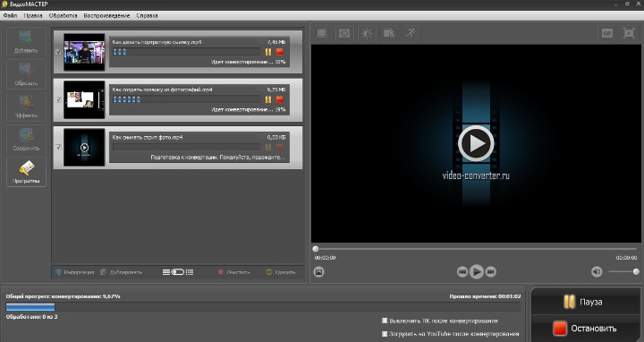
Task: Toggle fullscreen preview icon at top right
Action: pos(629,33)
